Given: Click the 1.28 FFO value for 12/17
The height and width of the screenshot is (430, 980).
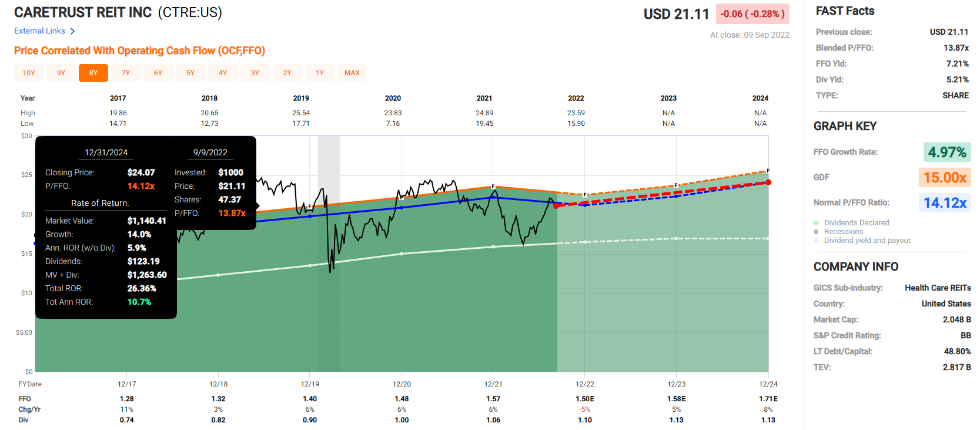Looking at the screenshot, I should click(126, 399).
